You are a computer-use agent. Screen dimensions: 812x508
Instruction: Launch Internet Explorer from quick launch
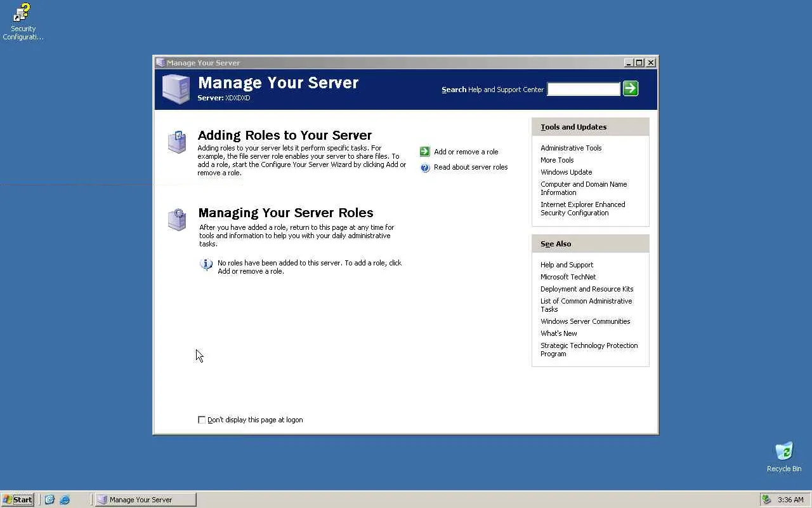point(65,500)
